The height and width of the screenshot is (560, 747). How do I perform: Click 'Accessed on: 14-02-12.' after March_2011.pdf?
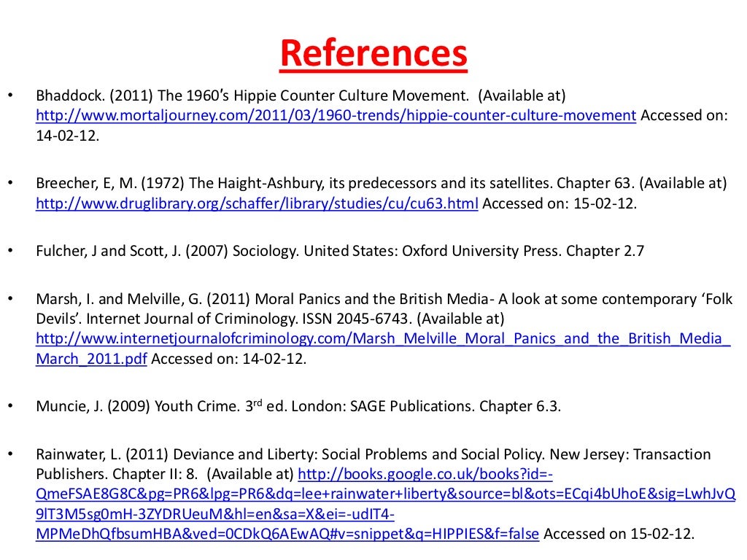click(x=228, y=359)
